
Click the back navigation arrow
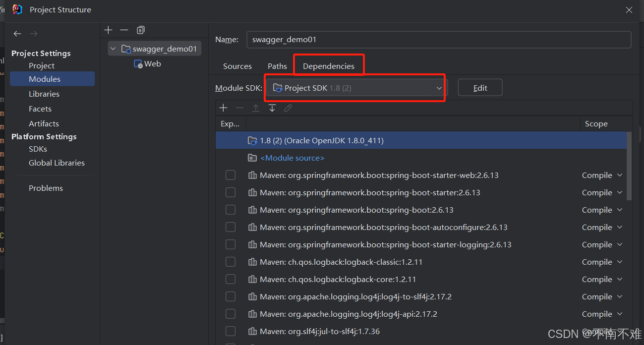pos(17,34)
